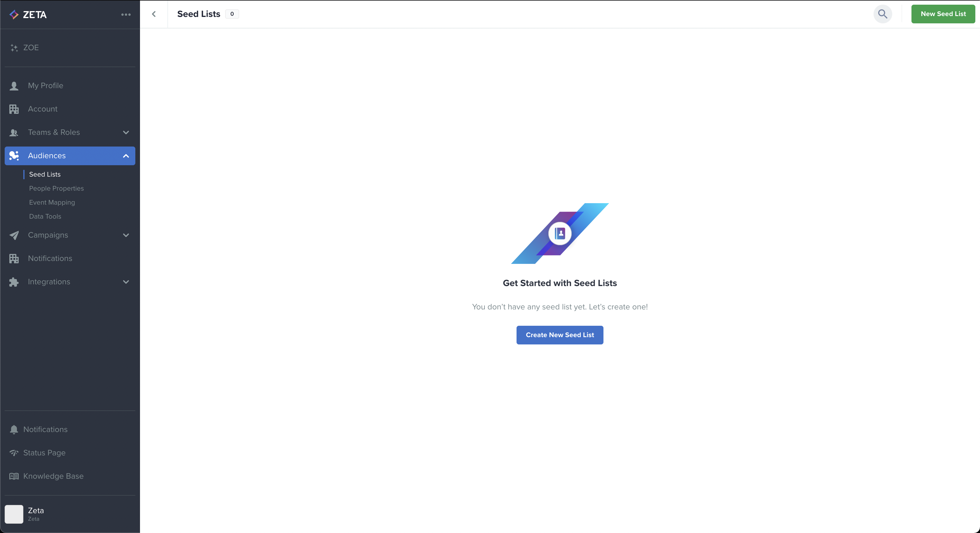980x533 pixels.
Task: Expand the Integrations submenu chevron
Action: pyautogui.click(x=126, y=282)
